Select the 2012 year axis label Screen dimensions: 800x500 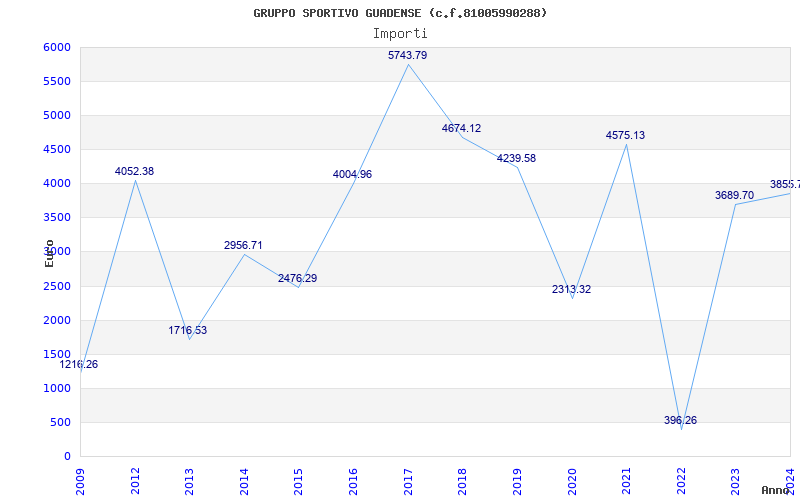click(135, 481)
